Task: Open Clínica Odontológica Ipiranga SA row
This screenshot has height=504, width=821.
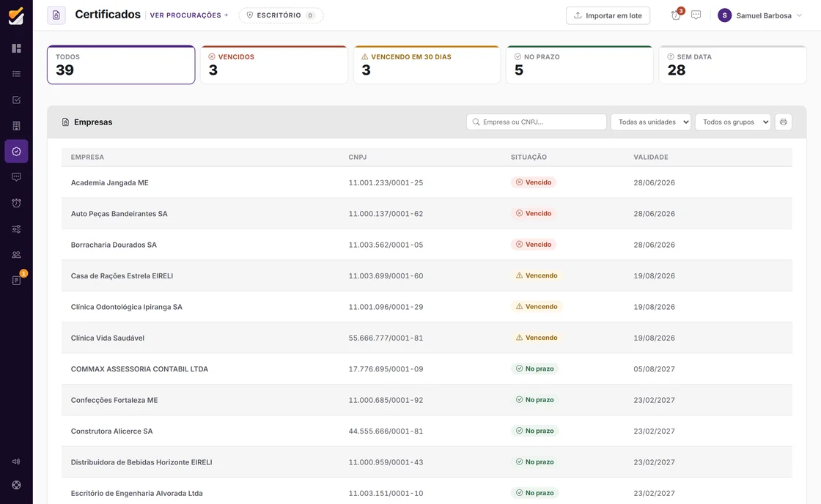Action: coord(427,307)
